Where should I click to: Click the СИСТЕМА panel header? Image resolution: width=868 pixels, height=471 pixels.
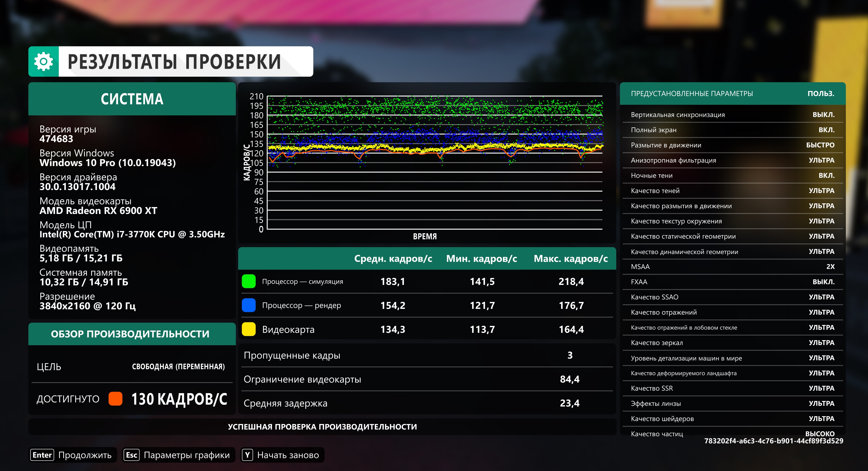(x=132, y=99)
